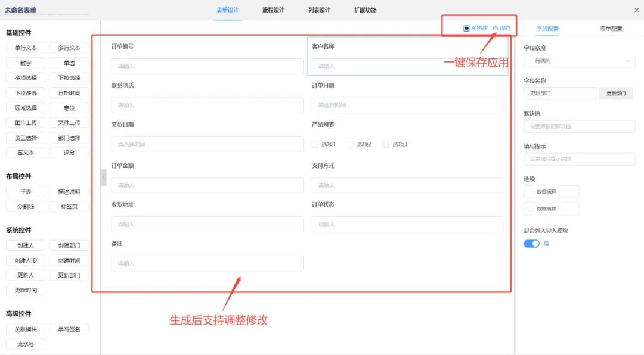This screenshot has height=355, width=644.
Task: Click the 支付方式 input field
Action: [x=407, y=185]
